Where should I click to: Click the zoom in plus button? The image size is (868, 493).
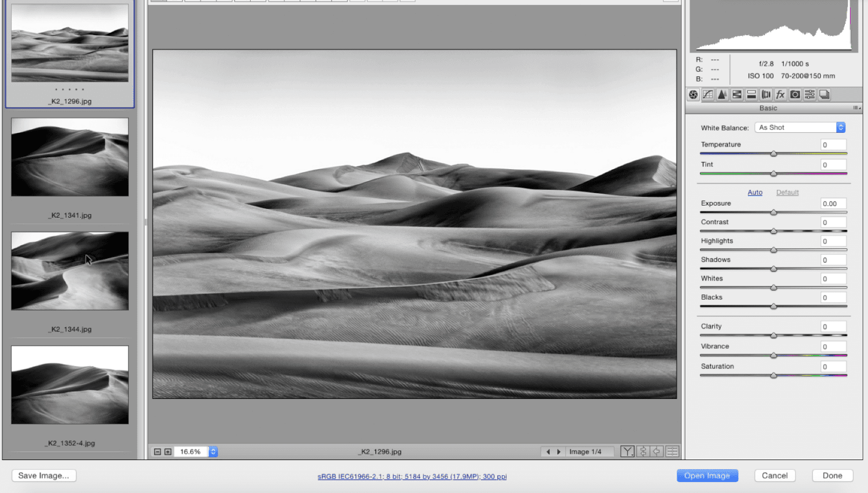click(168, 452)
